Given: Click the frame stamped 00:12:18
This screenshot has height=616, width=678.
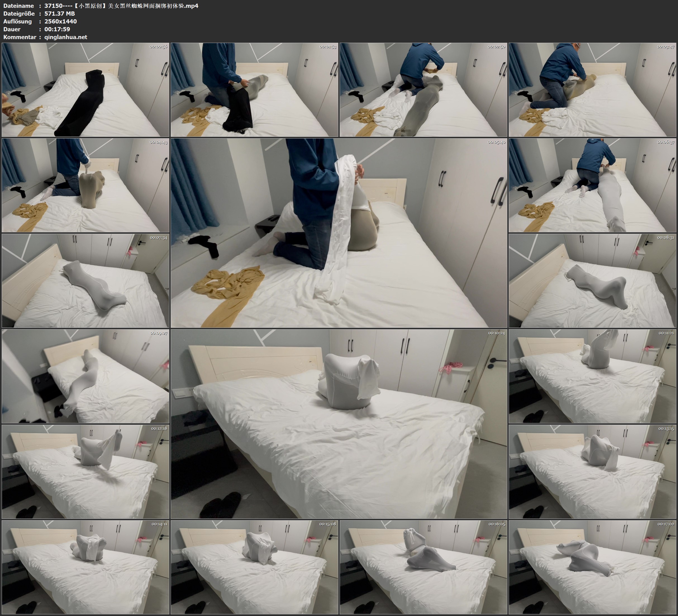Looking at the screenshot, I should tap(85, 471).
